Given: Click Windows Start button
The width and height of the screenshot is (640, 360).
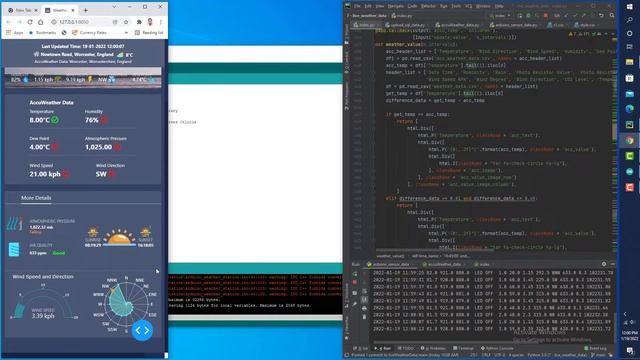Looking at the screenshot, I should coord(629,7).
